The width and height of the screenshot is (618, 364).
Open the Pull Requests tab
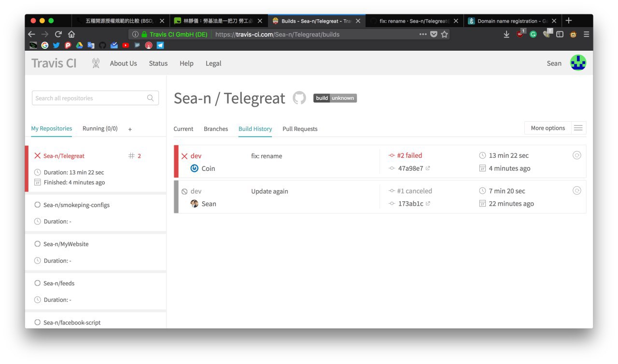tap(300, 129)
